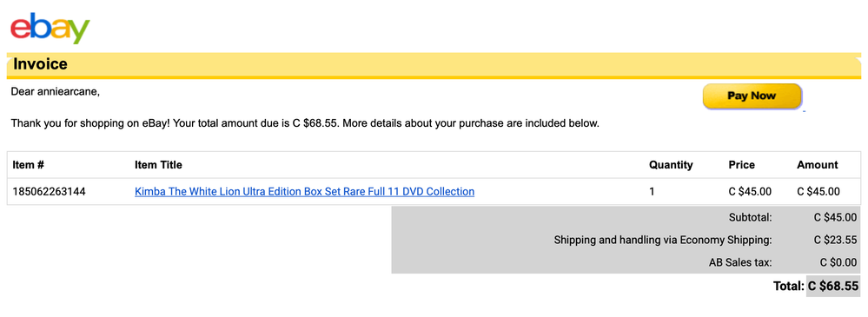Click the Price column header
868x317 pixels.
coord(742,165)
